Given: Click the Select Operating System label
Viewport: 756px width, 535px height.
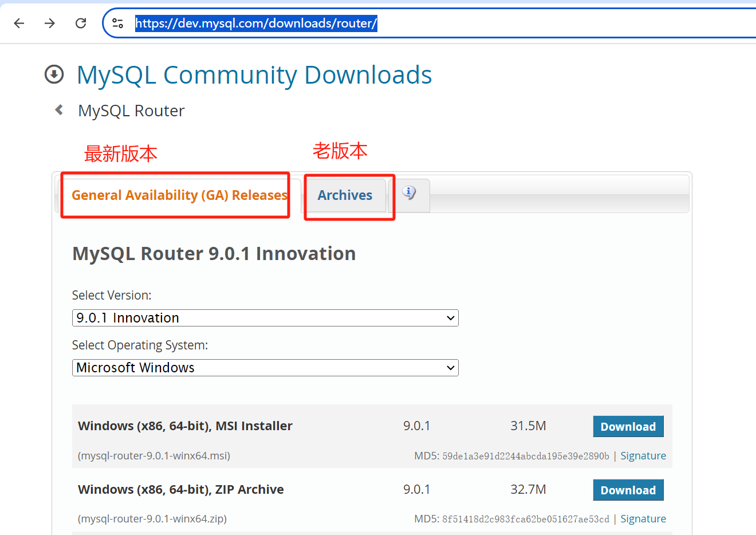Looking at the screenshot, I should click(140, 345).
